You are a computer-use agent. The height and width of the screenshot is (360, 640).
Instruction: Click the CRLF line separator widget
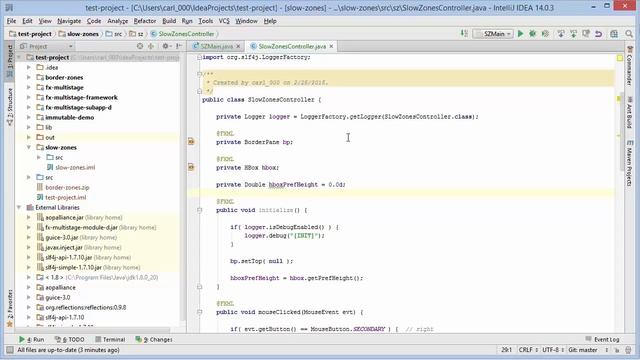click(x=528, y=350)
